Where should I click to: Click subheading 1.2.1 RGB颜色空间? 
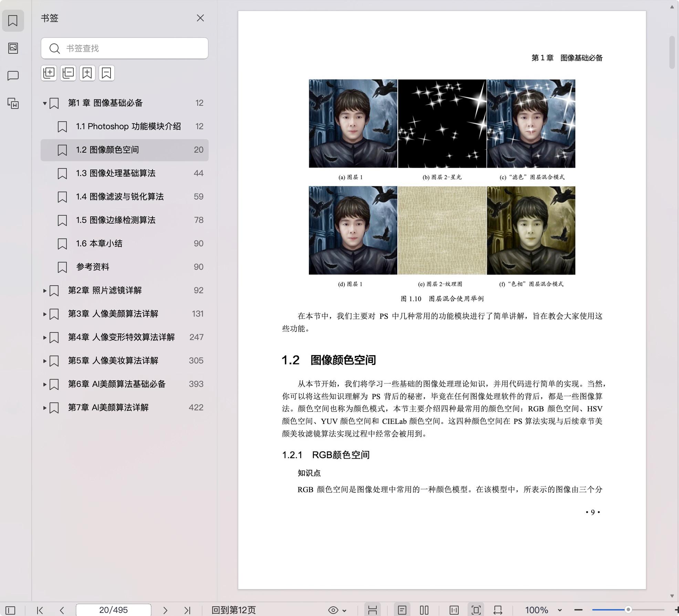tap(326, 455)
